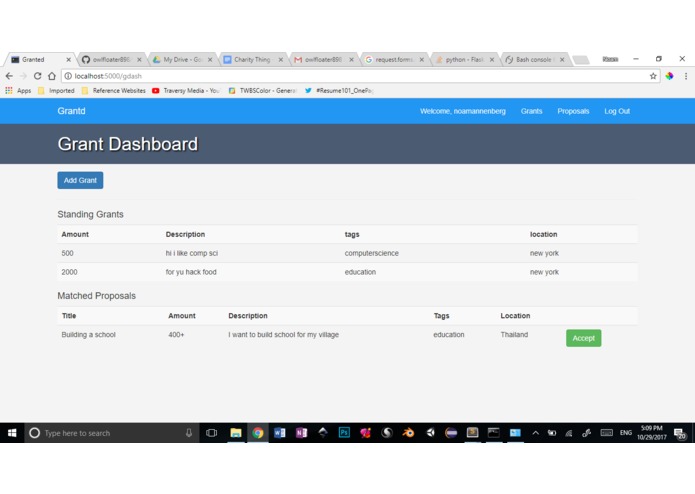Click the Add Grant button

(x=80, y=180)
